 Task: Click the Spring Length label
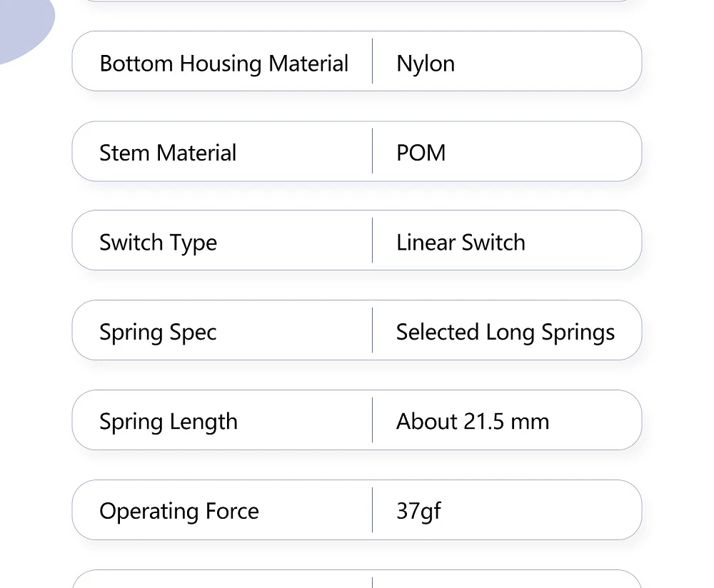click(x=169, y=422)
